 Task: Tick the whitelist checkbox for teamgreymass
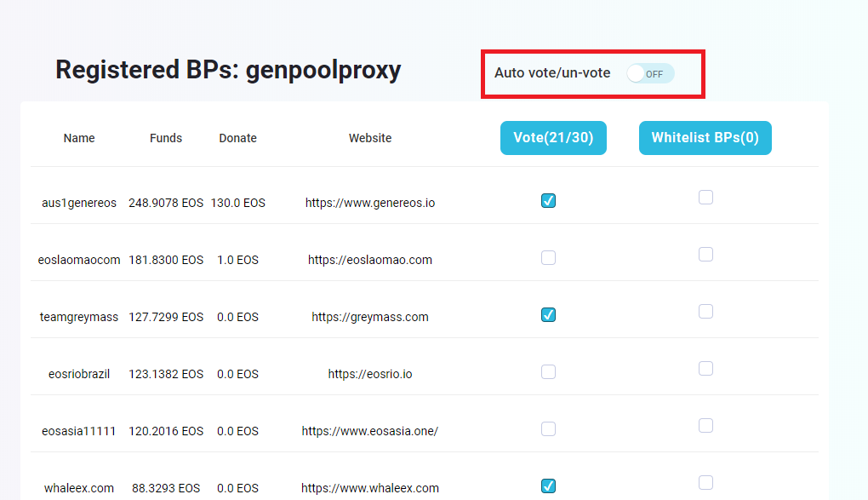705,312
